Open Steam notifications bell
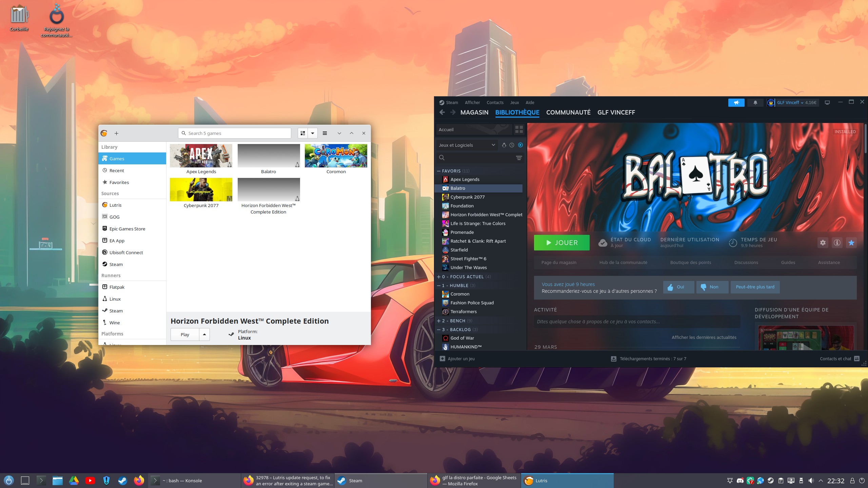Screen dimensions: 868x488 pyautogui.click(x=755, y=102)
